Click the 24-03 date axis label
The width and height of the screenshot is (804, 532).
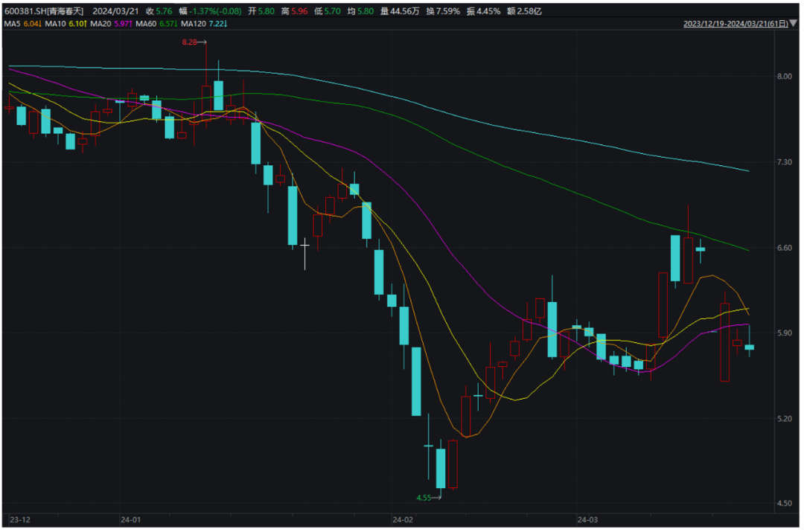[x=587, y=519]
